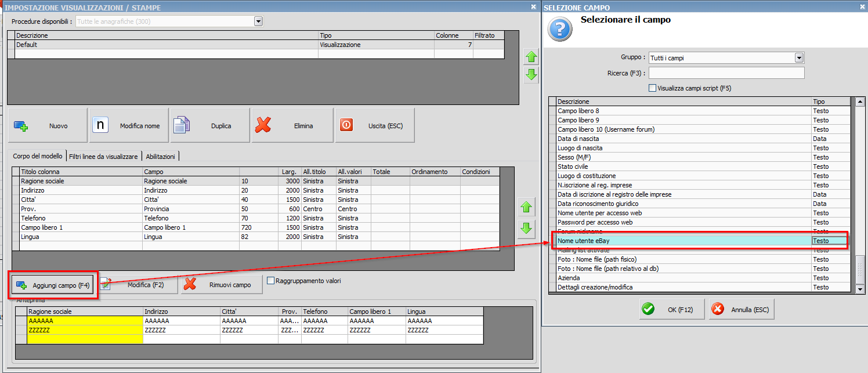Confirm with the OK (F12) button

pos(672,309)
